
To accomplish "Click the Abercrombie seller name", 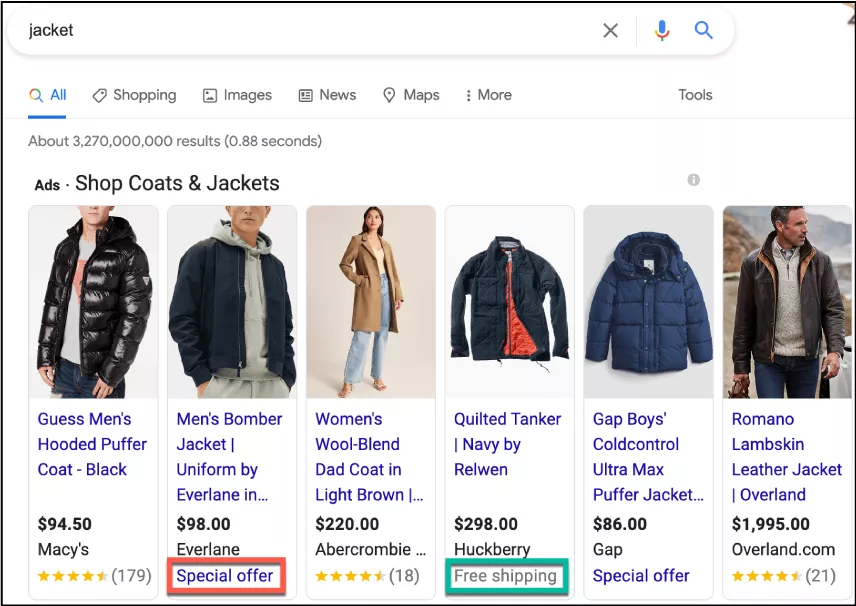I will (x=371, y=549).
